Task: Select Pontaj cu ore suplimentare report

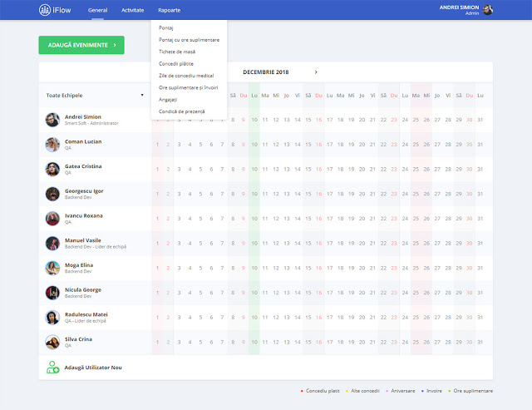Action: point(189,39)
